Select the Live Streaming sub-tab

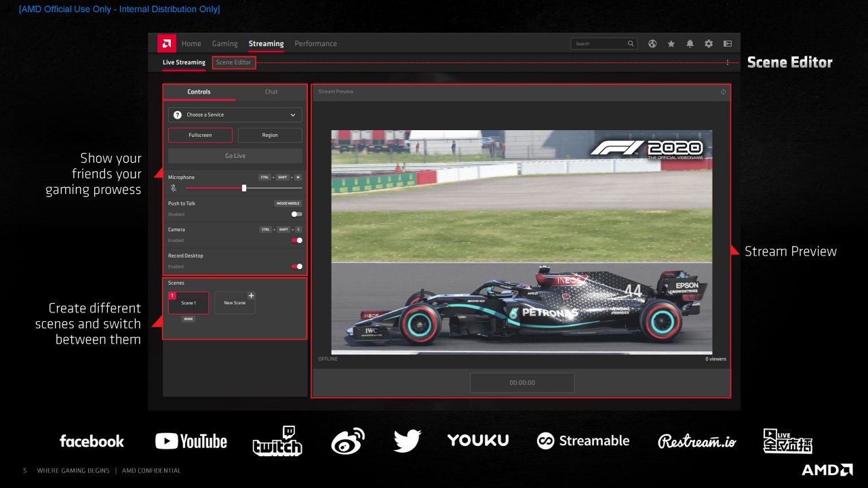(184, 62)
